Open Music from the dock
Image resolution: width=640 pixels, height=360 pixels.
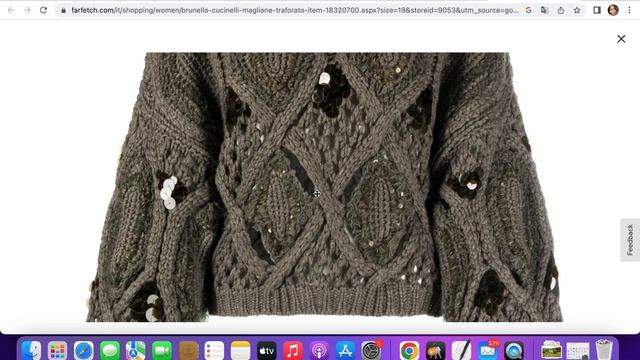[x=293, y=350]
